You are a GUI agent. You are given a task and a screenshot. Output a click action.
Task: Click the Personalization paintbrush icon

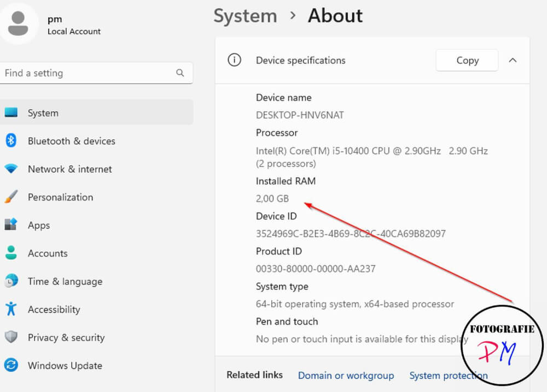point(11,197)
